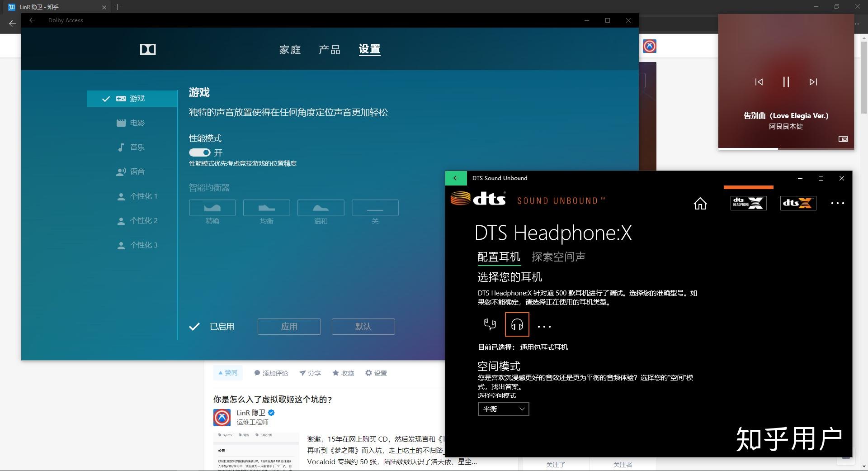
Task: Choose the 精确 smart equalizer preset
Action: 212,209
